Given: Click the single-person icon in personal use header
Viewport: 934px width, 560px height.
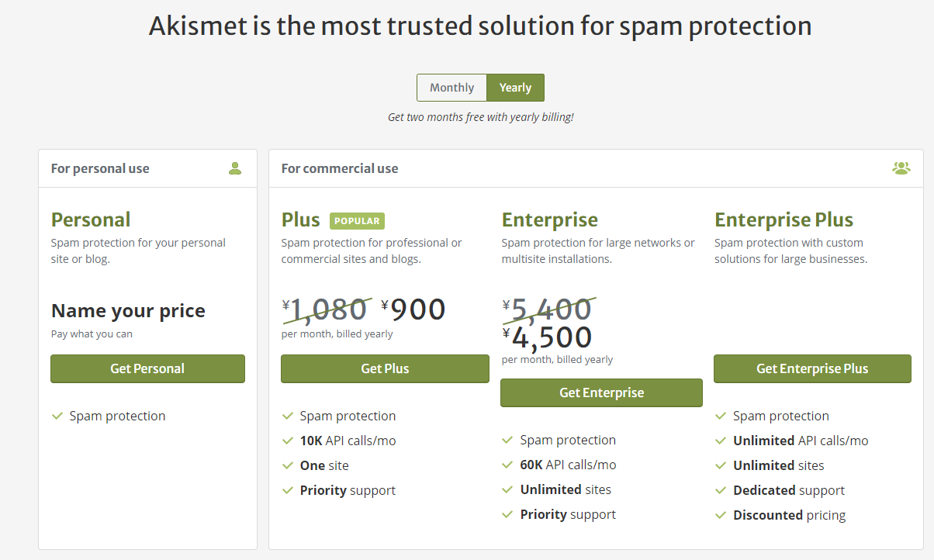Looking at the screenshot, I should pos(235,168).
